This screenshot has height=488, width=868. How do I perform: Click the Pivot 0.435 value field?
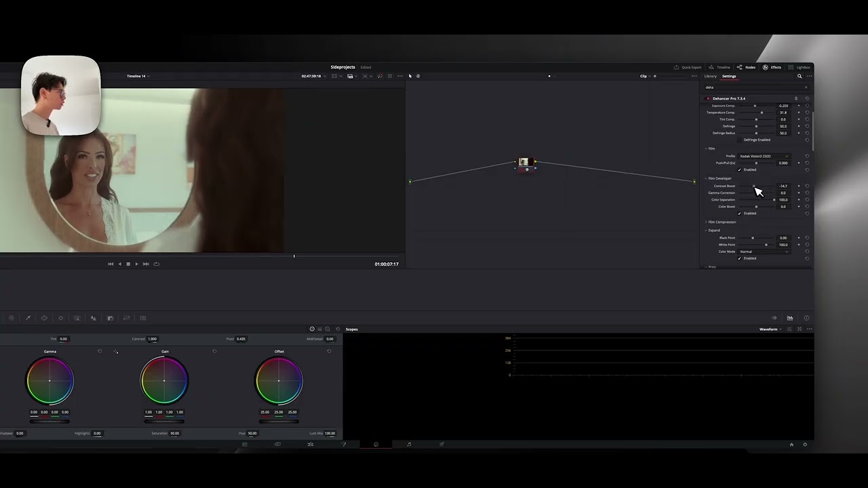click(x=241, y=339)
